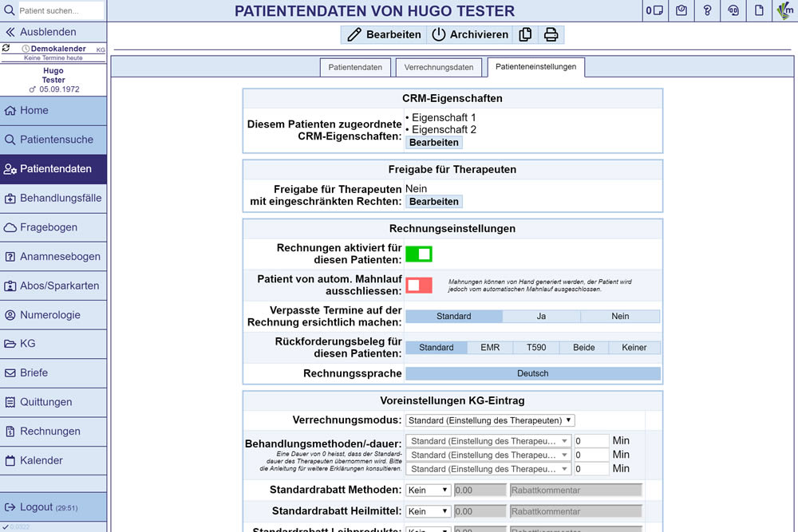Click the Patient suchen search field
Viewport: 798px width, 532px height.
tap(60, 10)
